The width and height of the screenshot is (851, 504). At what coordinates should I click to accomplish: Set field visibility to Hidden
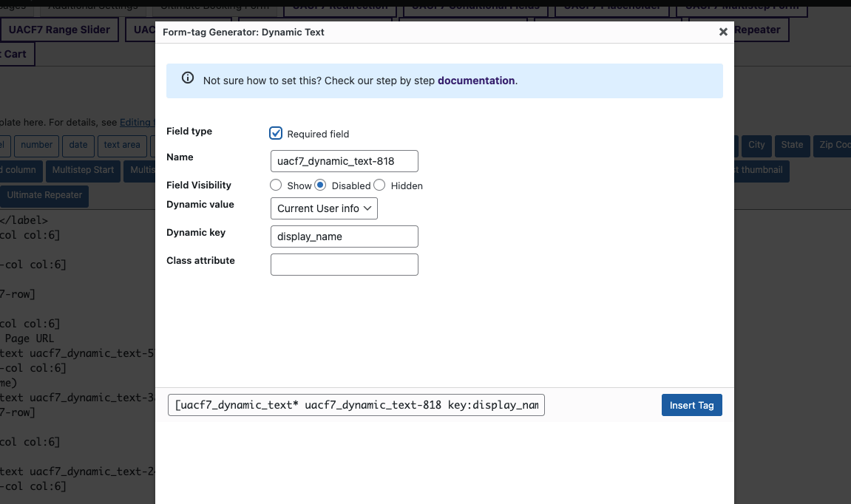click(379, 185)
